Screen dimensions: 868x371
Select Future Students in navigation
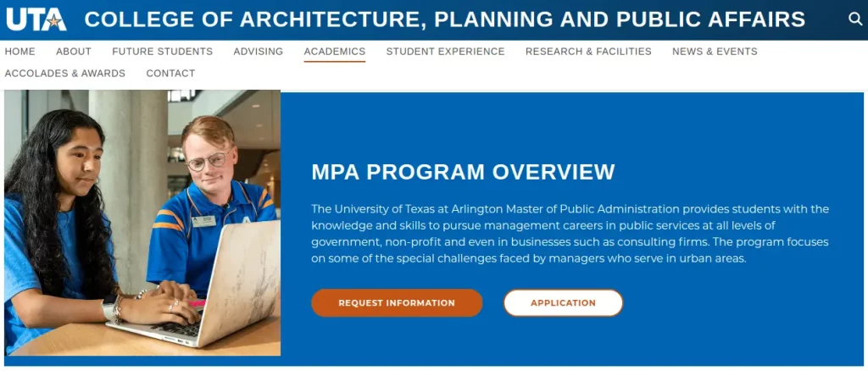(x=162, y=52)
